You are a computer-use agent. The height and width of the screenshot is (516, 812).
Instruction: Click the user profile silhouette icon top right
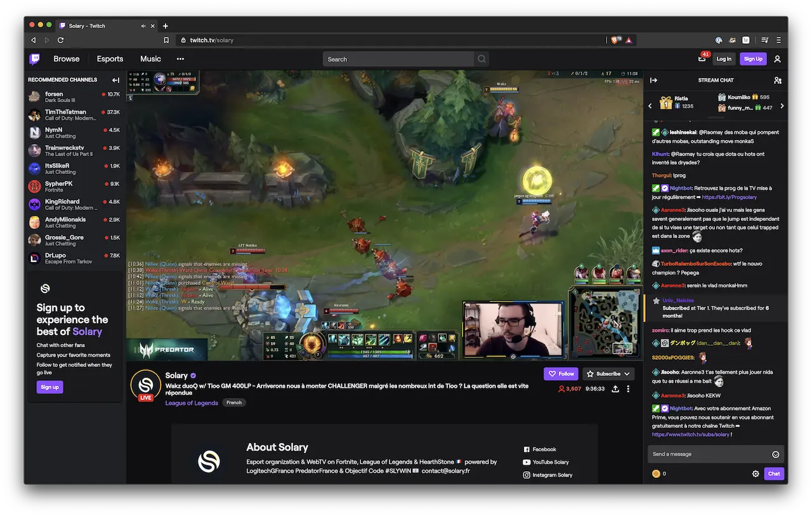[776, 58]
